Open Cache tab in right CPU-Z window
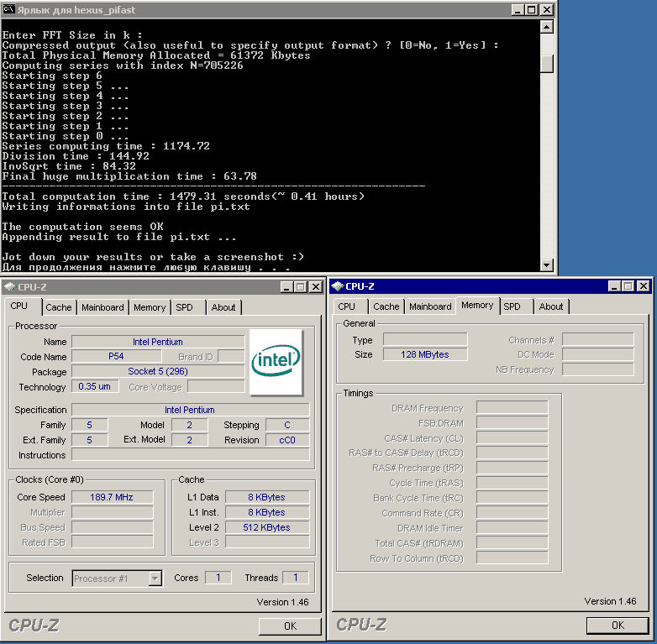Screen dimensions: 657x644 coord(386,306)
